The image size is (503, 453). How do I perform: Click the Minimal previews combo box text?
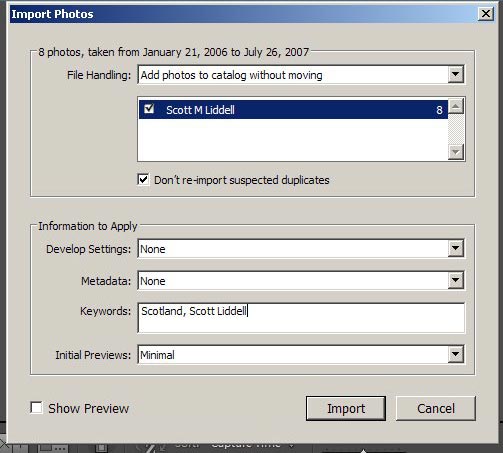pyautogui.click(x=157, y=355)
